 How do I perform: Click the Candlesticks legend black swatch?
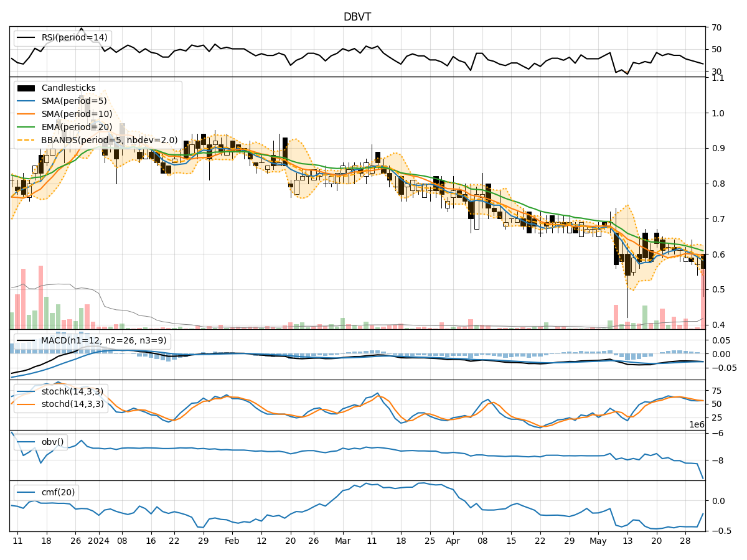[26, 88]
